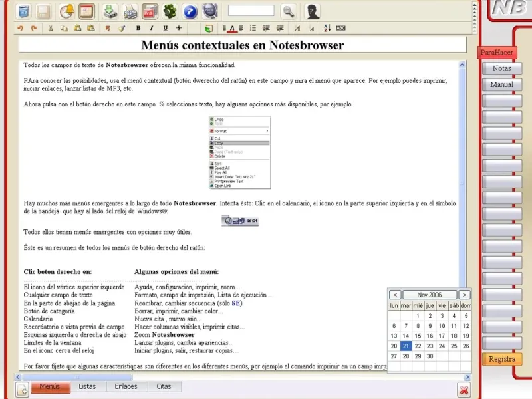This screenshot has width=532, height=399.
Task: Toggle strikethrough formatting
Action: [x=179, y=28]
